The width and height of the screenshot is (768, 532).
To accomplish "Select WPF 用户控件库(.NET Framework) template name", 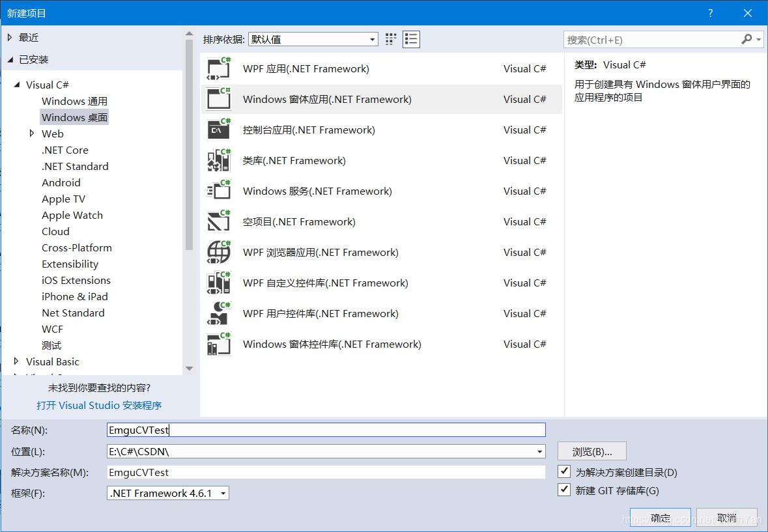I will 321,314.
